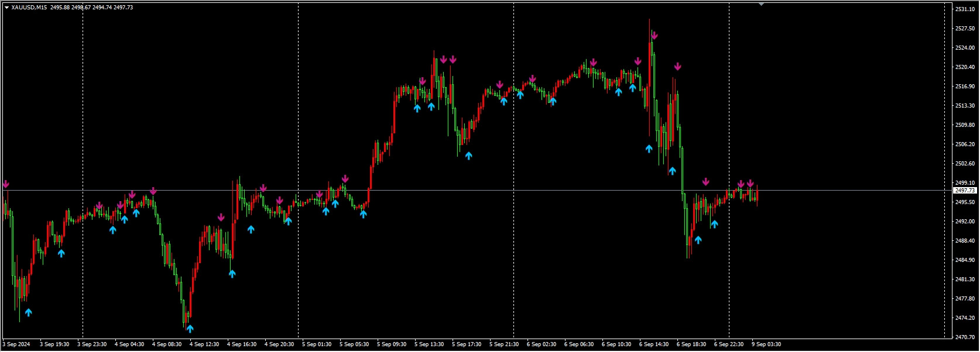Click the 2470.70 label on the price axis
The height and width of the screenshot is (352, 980).
point(965,337)
